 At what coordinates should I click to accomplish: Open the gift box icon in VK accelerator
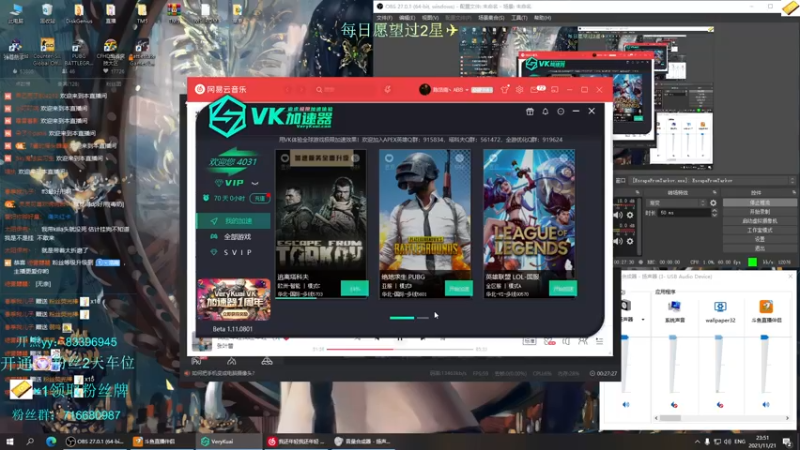click(530, 111)
